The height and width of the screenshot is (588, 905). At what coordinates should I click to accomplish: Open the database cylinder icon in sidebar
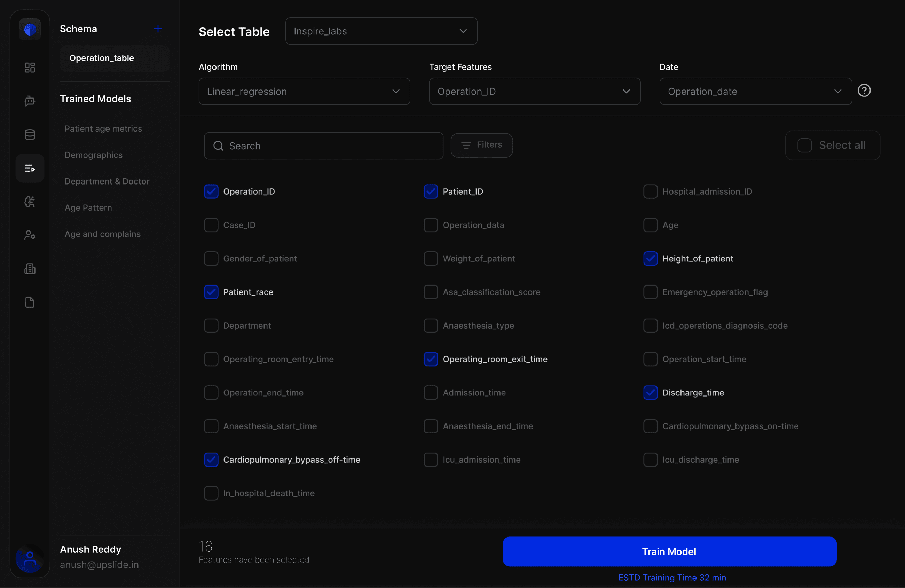(30, 135)
